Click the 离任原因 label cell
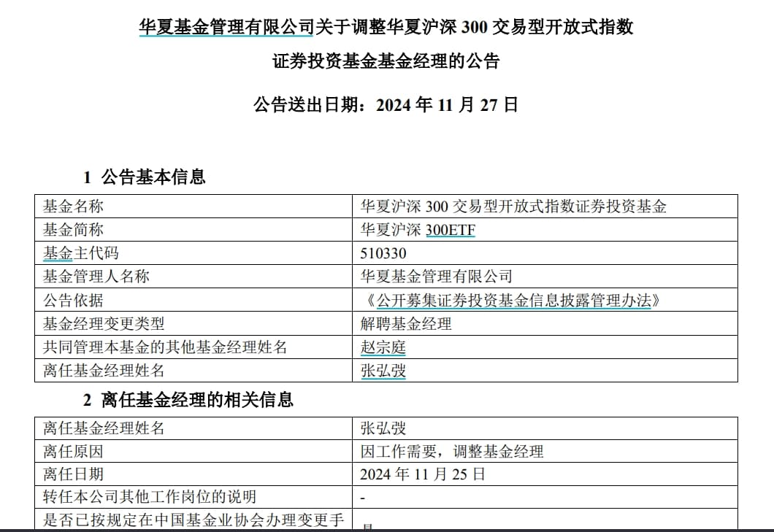This screenshot has height=532, width=774. (x=73, y=451)
